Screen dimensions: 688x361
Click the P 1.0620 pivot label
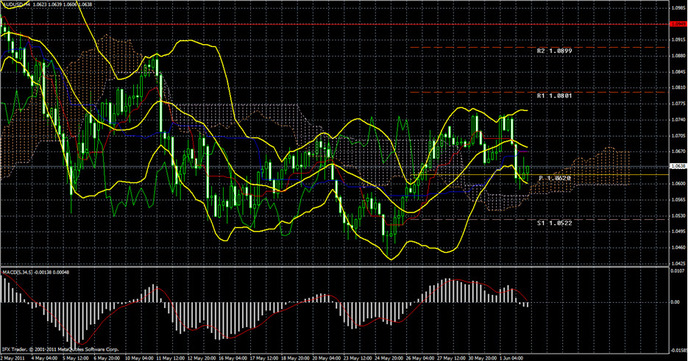pos(555,179)
